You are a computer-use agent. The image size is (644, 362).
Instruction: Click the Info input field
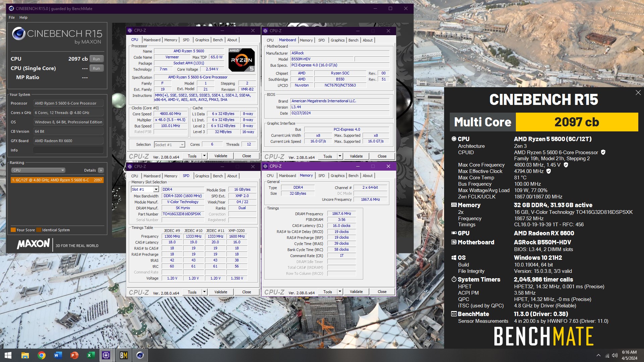click(68, 150)
